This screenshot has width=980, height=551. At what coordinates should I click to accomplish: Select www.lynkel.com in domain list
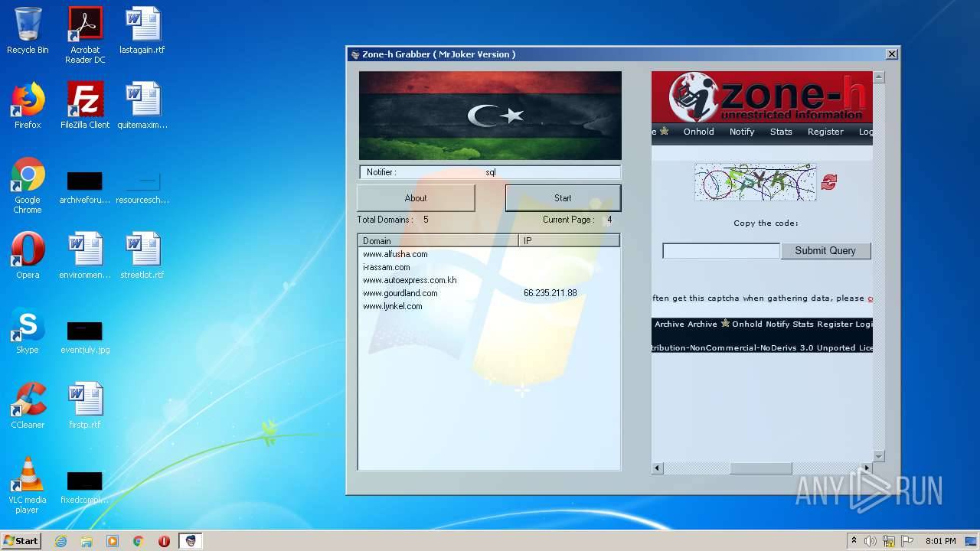(392, 306)
